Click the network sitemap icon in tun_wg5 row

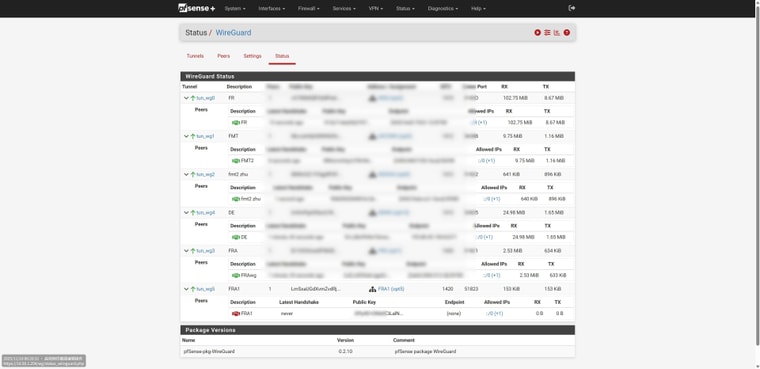click(x=372, y=289)
